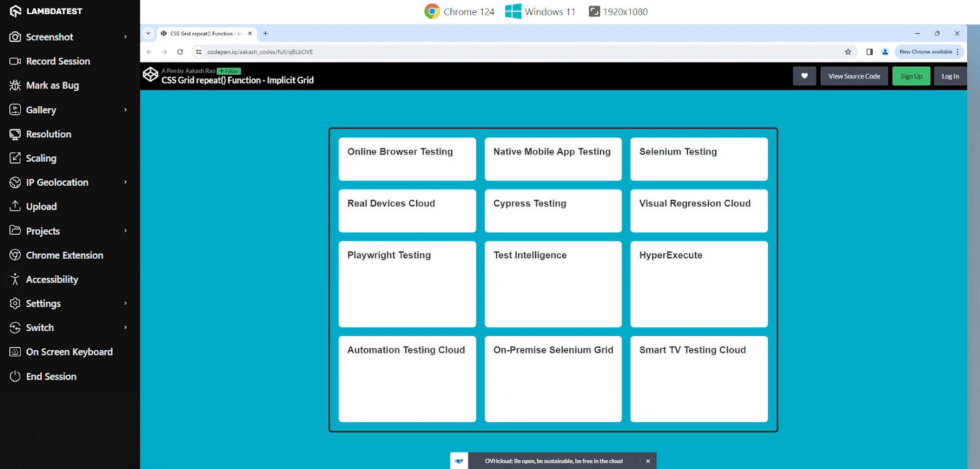Click Real Devices Cloud card
This screenshot has width=980, height=469.
coord(407,211)
